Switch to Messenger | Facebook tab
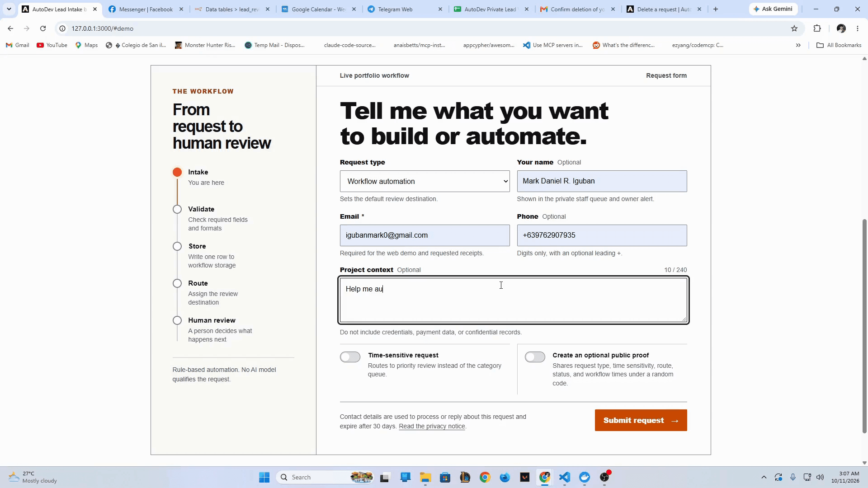 click(146, 9)
